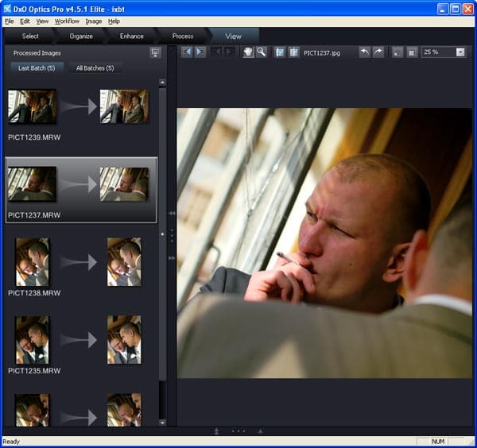
Task: Switch to the Process workflow tab
Action: pyautogui.click(x=183, y=37)
